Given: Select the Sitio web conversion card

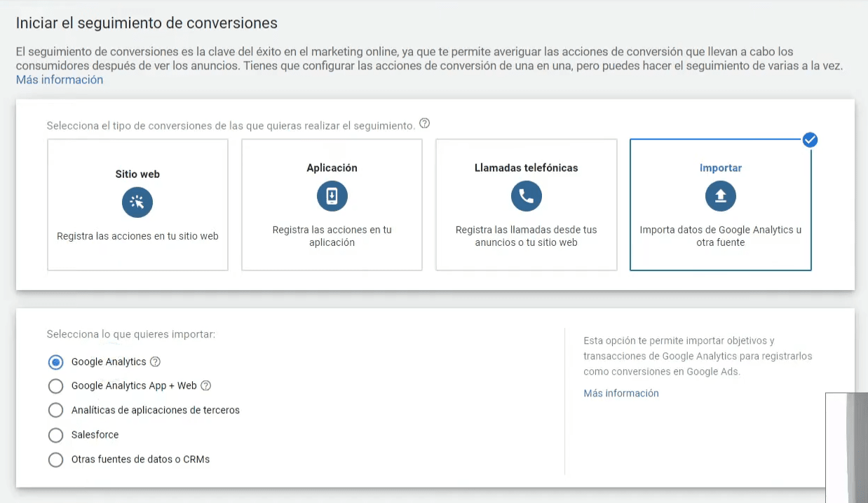Looking at the screenshot, I should click(x=137, y=205).
